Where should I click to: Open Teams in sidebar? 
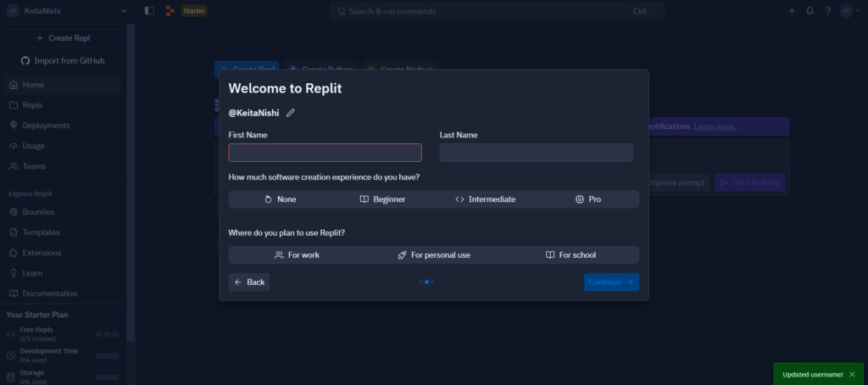click(x=63, y=166)
